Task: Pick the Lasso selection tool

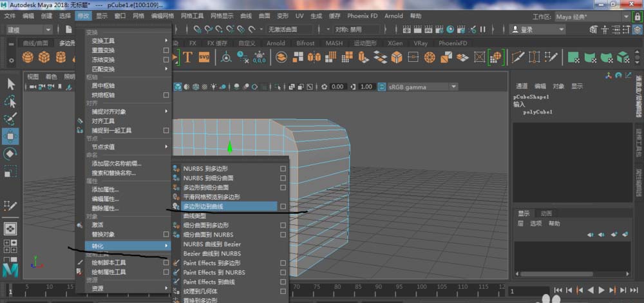Action: point(11,102)
